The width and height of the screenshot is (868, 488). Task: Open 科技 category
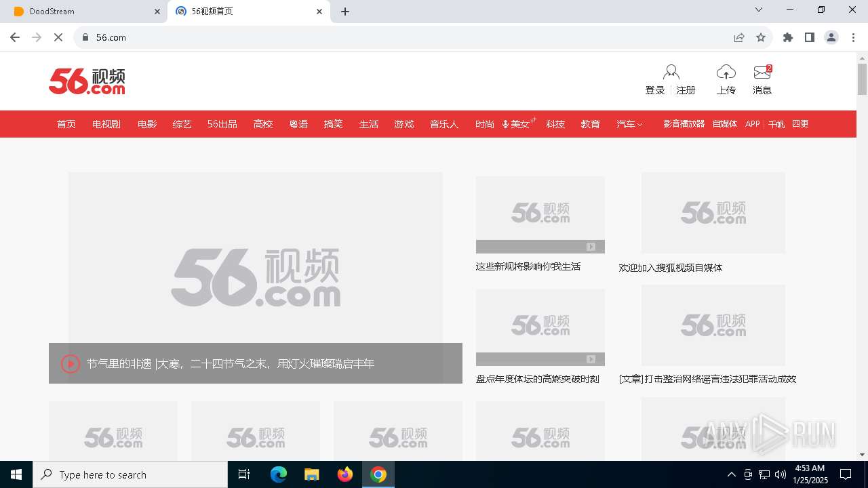[555, 124]
